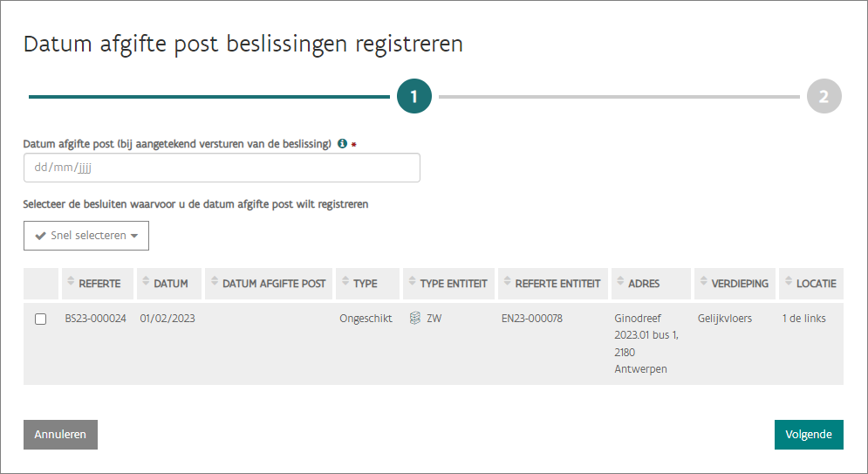
Task: Open the Snel selecteren dropdown
Action: 86,236
